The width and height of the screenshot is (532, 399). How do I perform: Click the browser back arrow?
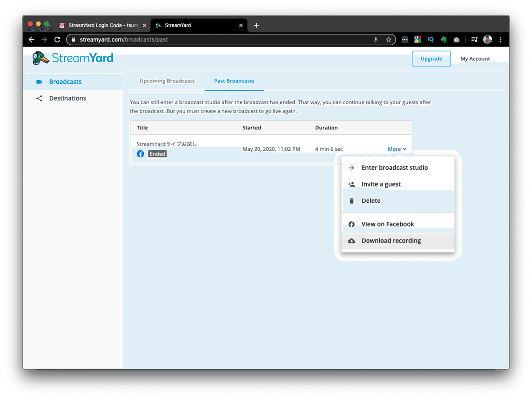point(31,39)
